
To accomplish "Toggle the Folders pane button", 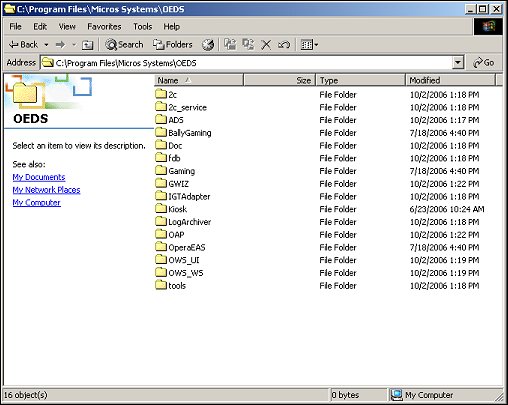I will tap(173, 44).
